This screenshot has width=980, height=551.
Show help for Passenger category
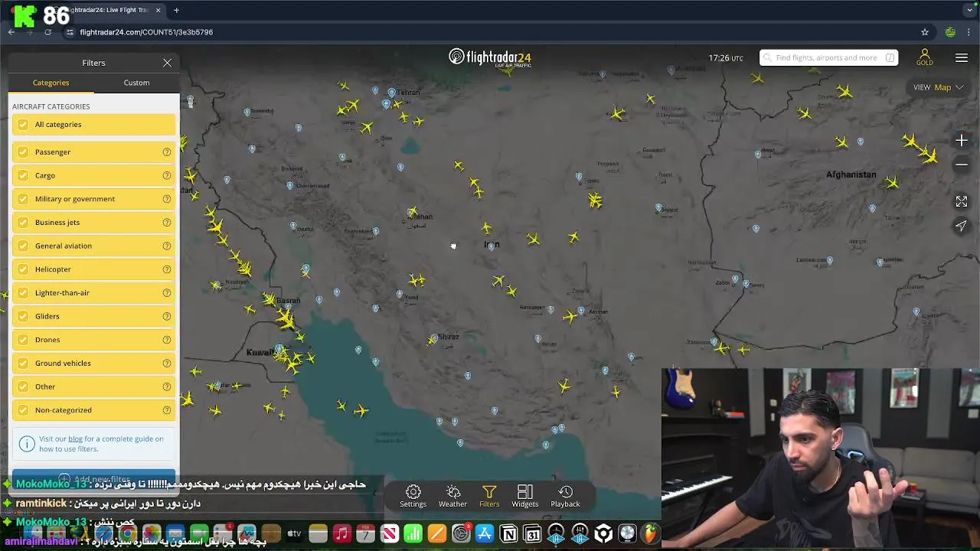click(x=166, y=152)
